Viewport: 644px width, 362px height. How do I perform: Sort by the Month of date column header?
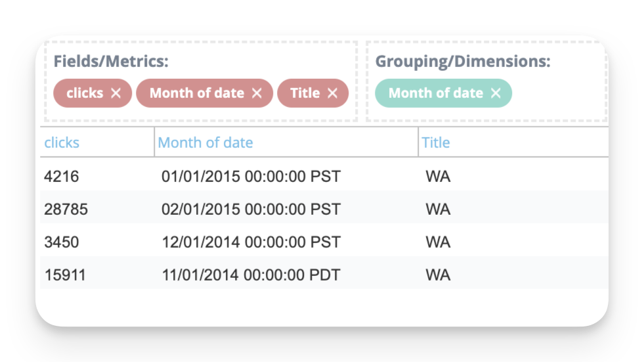click(205, 143)
